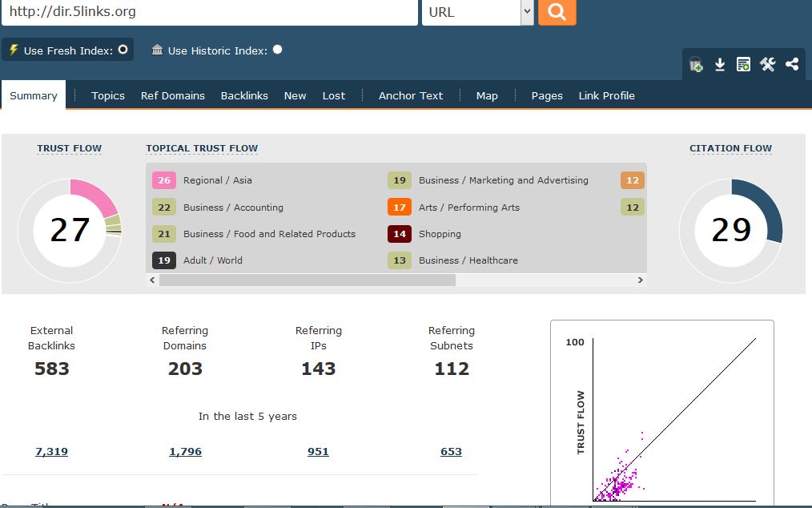The width and height of the screenshot is (812, 508).
Task: Click the CITATION FLOW heading link
Action: 730,148
